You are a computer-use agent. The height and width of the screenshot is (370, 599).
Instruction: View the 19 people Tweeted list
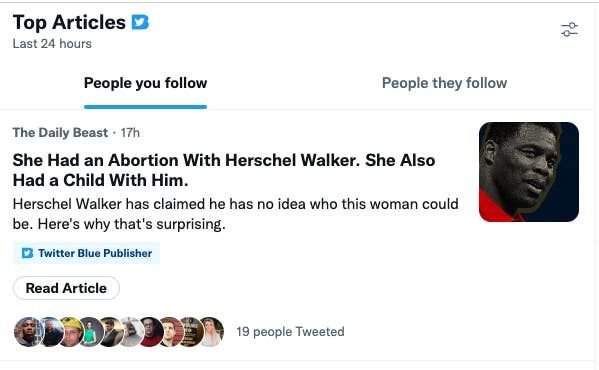[x=290, y=331]
